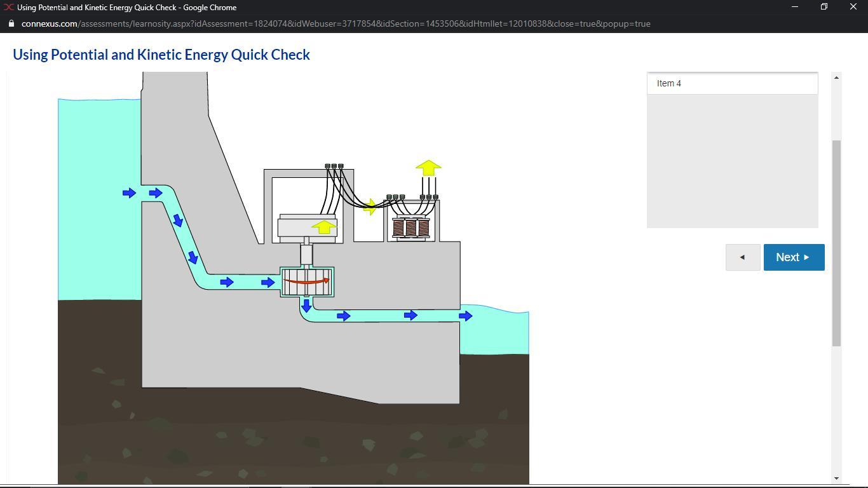Click the small yellow arrow between the cables
The height and width of the screenshot is (488, 868).
[x=369, y=207]
